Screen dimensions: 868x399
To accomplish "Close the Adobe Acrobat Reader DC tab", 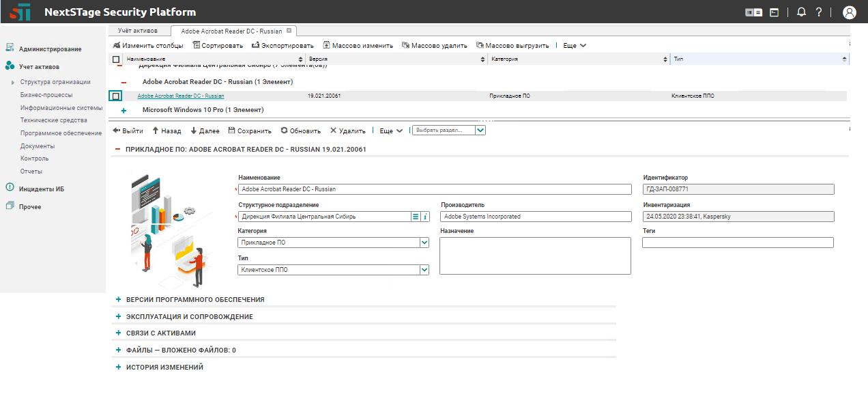I will click(289, 31).
